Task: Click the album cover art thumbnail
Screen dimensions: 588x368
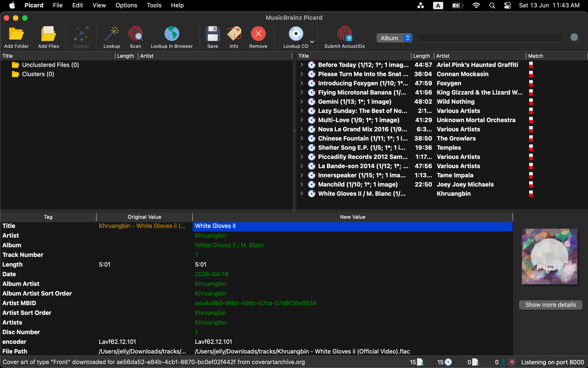Action: pyautogui.click(x=549, y=256)
